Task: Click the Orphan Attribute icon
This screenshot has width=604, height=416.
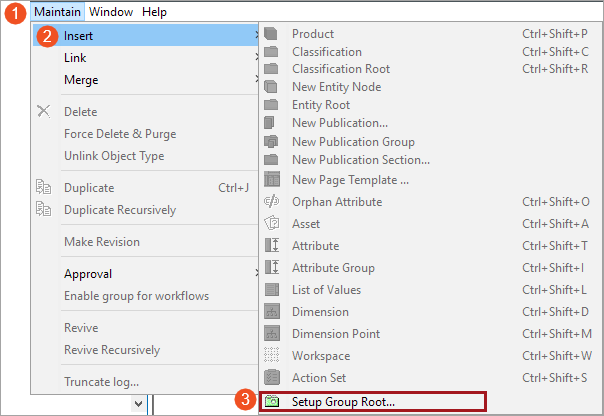Action: (272, 201)
